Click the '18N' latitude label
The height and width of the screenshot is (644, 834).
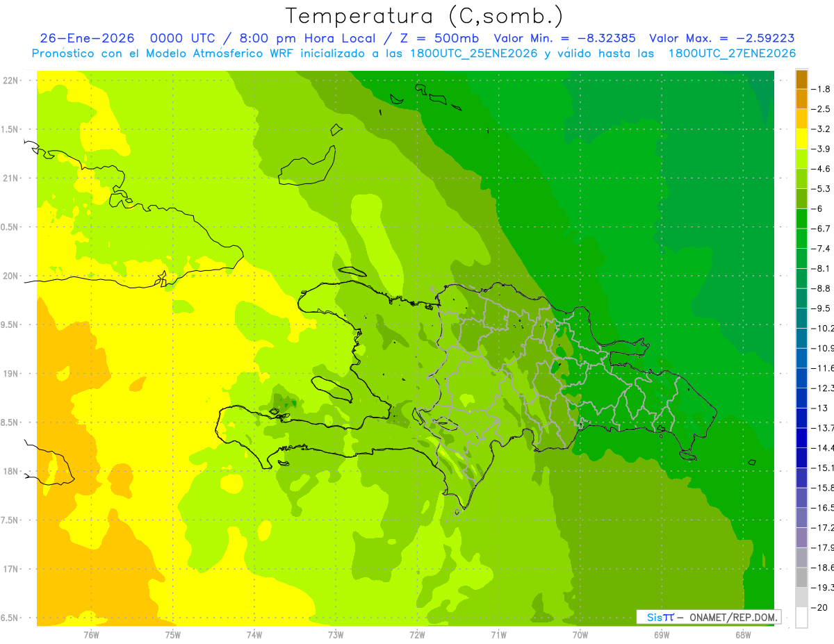tap(12, 472)
